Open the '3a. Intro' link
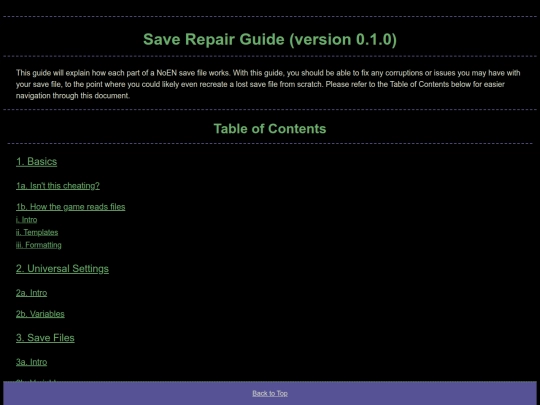This screenshot has height=405, width=540. 31,362
